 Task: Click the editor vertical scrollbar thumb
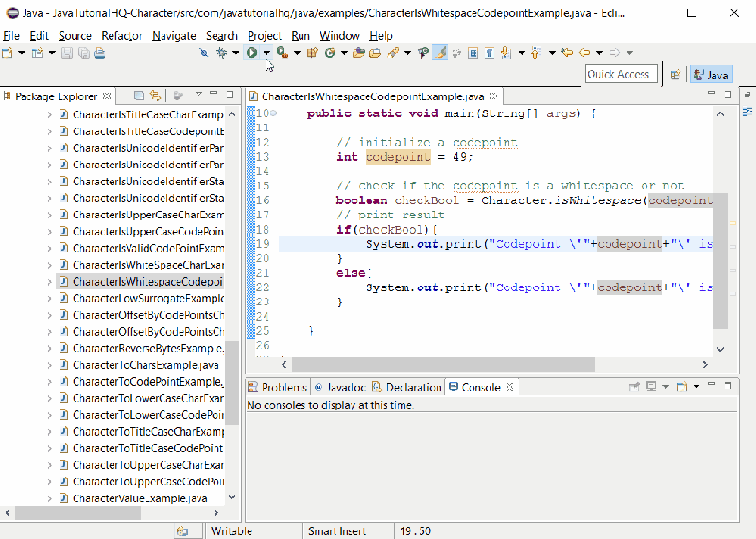(720, 261)
